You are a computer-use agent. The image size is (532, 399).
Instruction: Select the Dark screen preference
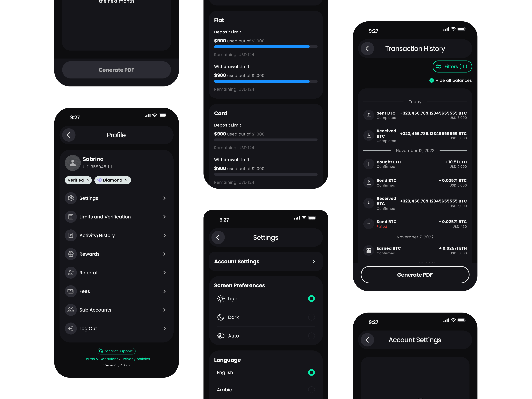311,317
